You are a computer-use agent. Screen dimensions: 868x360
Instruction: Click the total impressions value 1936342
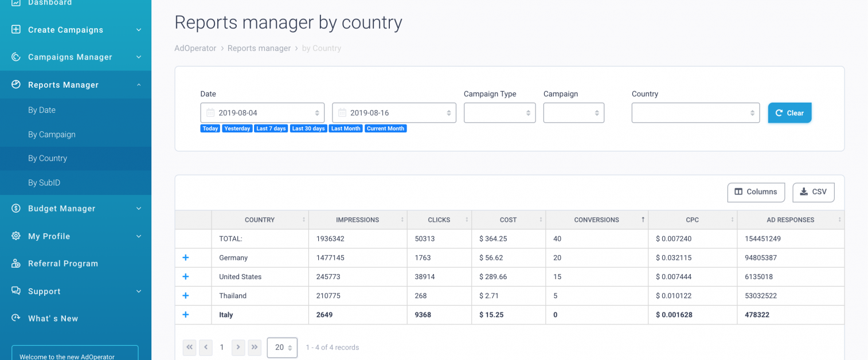click(x=330, y=238)
